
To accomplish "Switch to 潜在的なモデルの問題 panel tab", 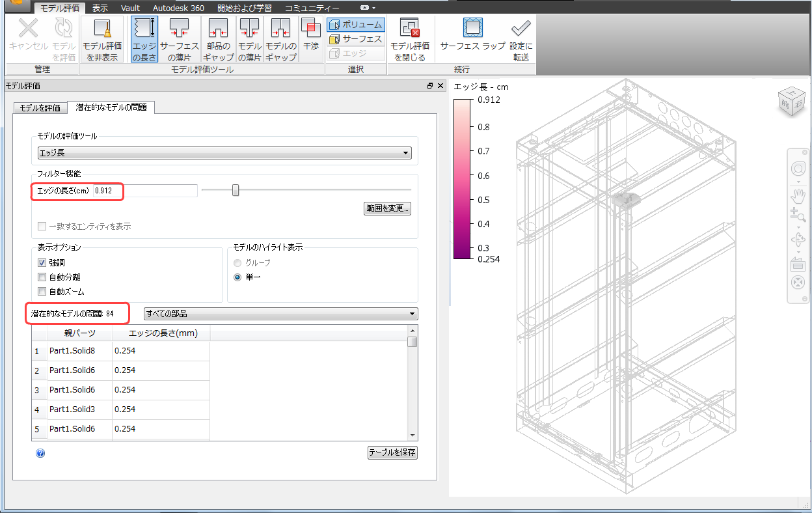I will click(x=111, y=107).
